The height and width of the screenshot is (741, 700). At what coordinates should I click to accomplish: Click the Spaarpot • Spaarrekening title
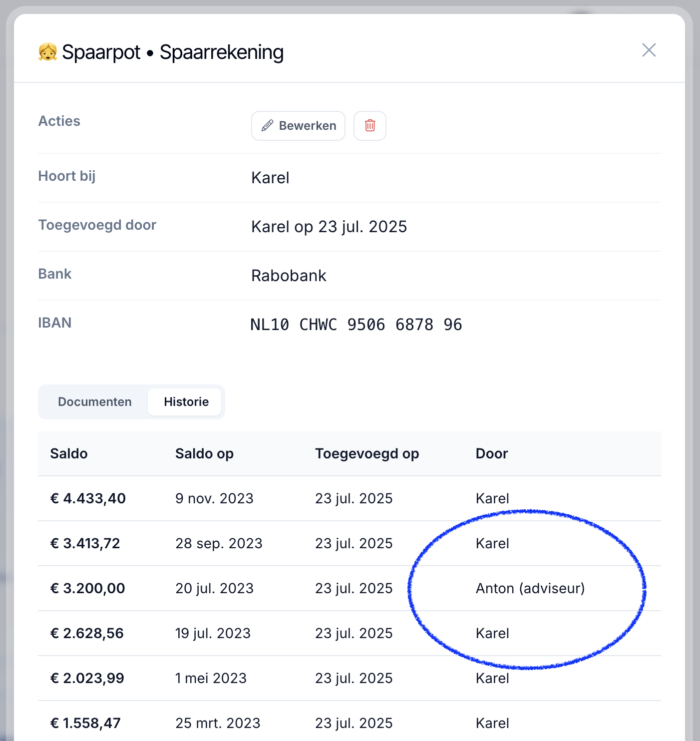click(x=173, y=52)
